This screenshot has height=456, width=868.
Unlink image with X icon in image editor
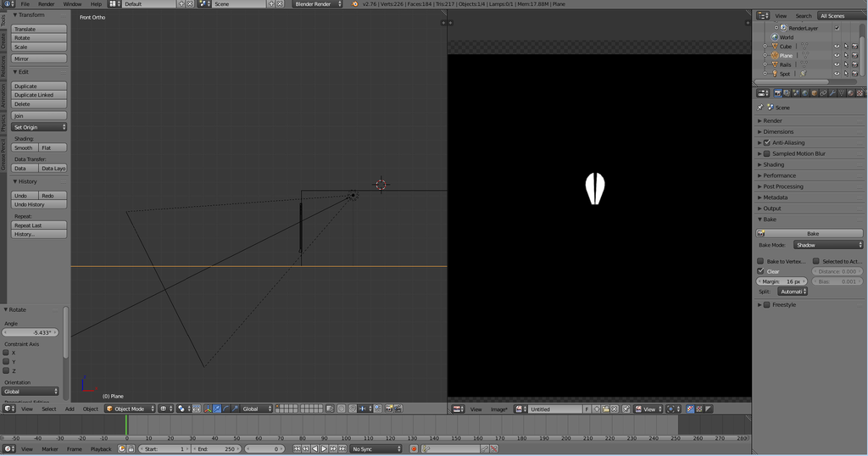point(614,409)
